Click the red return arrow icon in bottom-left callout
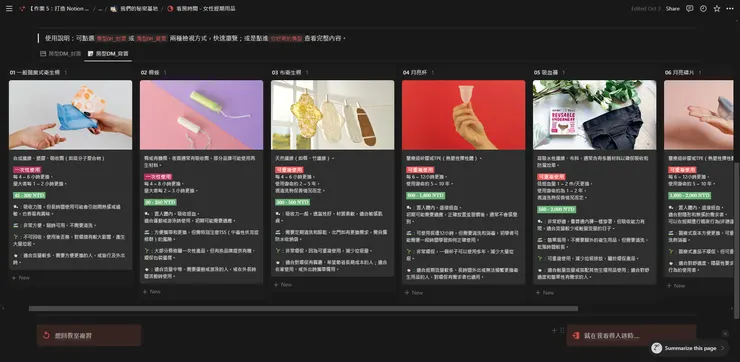740x362 pixels. click(x=46, y=336)
